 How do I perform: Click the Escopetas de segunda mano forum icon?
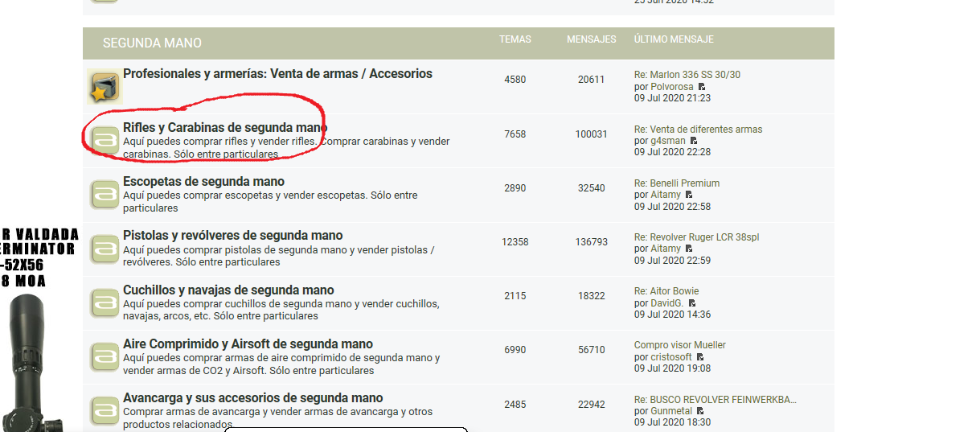[105, 195]
